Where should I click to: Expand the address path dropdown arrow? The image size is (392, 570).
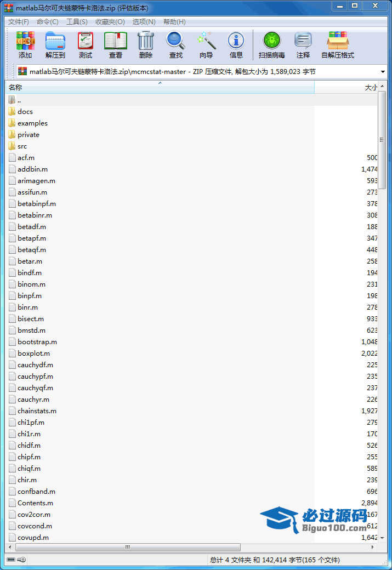(383, 72)
